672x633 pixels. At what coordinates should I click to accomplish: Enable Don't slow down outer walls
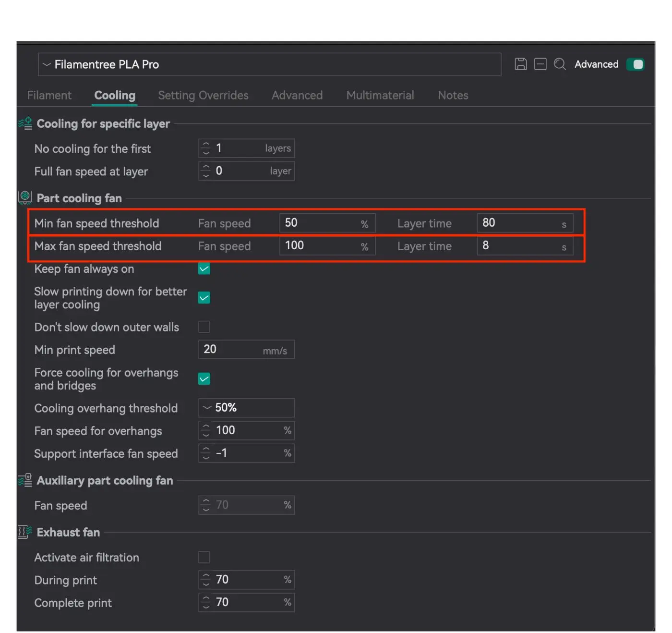coord(204,327)
